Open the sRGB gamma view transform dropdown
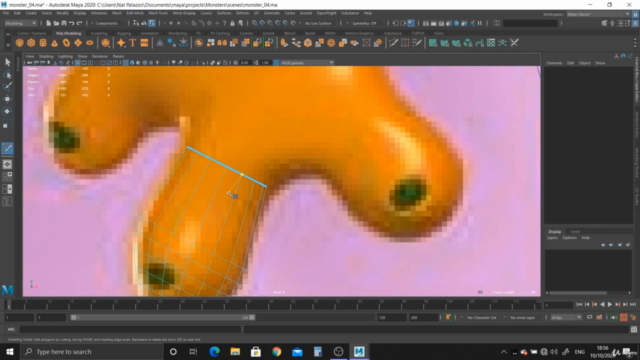The height and width of the screenshot is (360, 640). coord(307,62)
